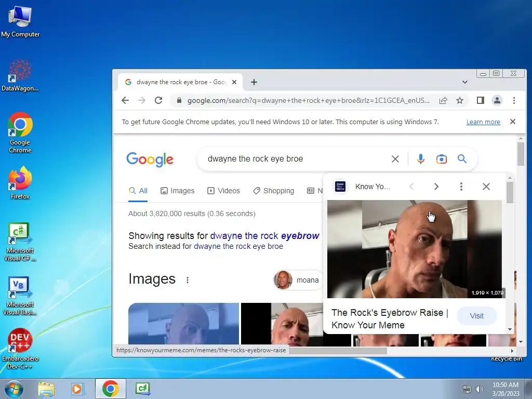Image resolution: width=532 pixels, height=399 pixels.
Task: Select My Computer desktop icon
Action: tap(20, 21)
